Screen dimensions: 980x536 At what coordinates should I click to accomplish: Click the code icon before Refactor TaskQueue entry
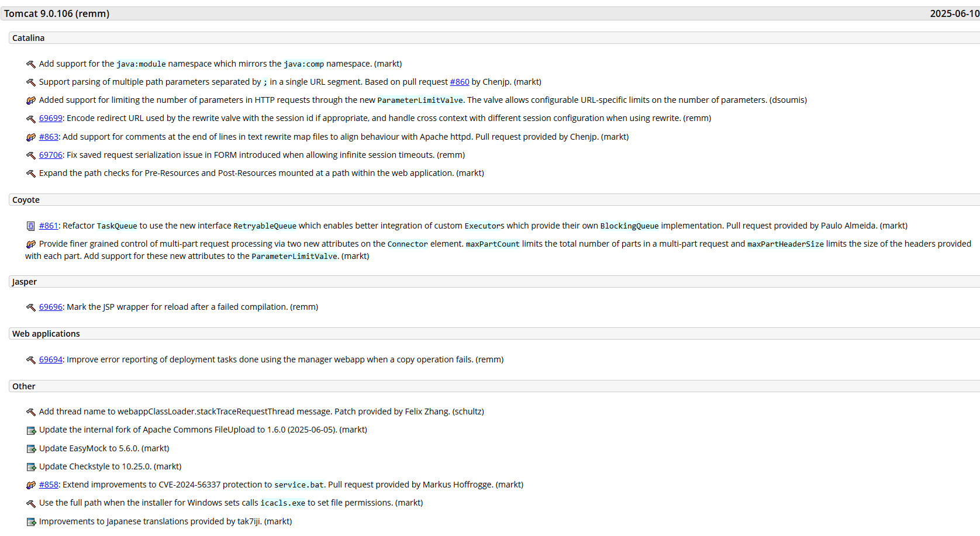pyautogui.click(x=31, y=226)
